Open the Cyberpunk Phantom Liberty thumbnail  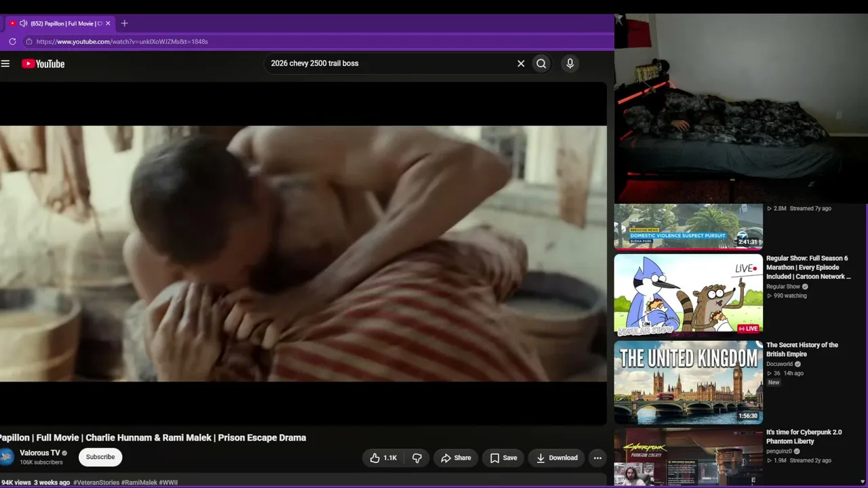(x=688, y=457)
